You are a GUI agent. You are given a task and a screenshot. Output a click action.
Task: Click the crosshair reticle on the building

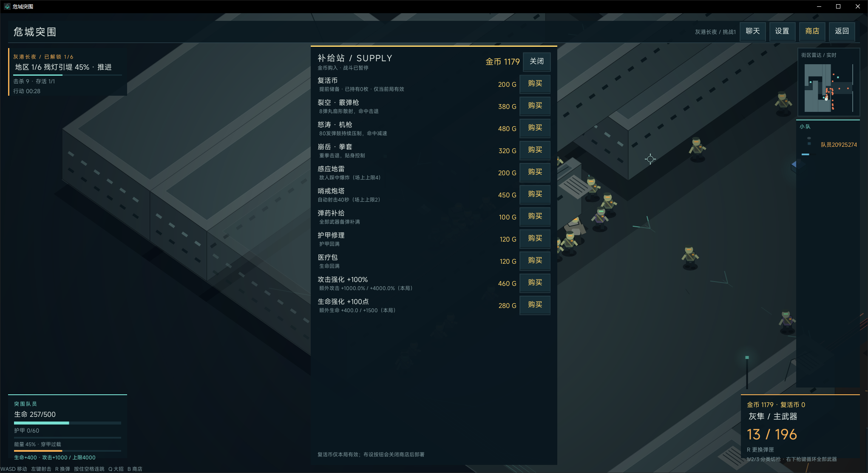pos(650,159)
